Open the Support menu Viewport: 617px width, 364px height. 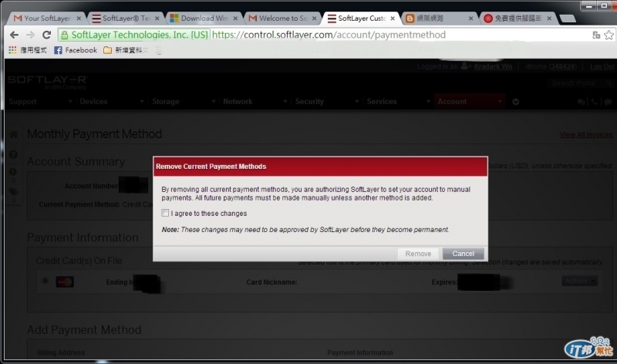[x=23, y=102]
